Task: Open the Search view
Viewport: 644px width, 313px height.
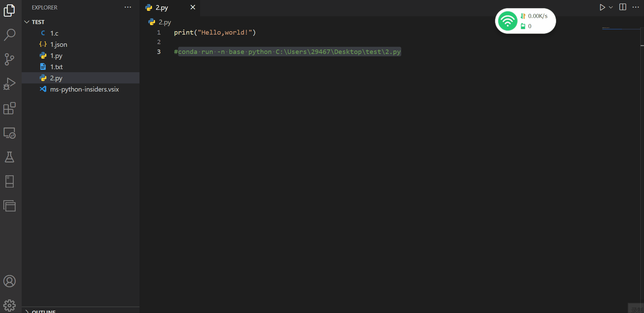Action: click(10, 34)
